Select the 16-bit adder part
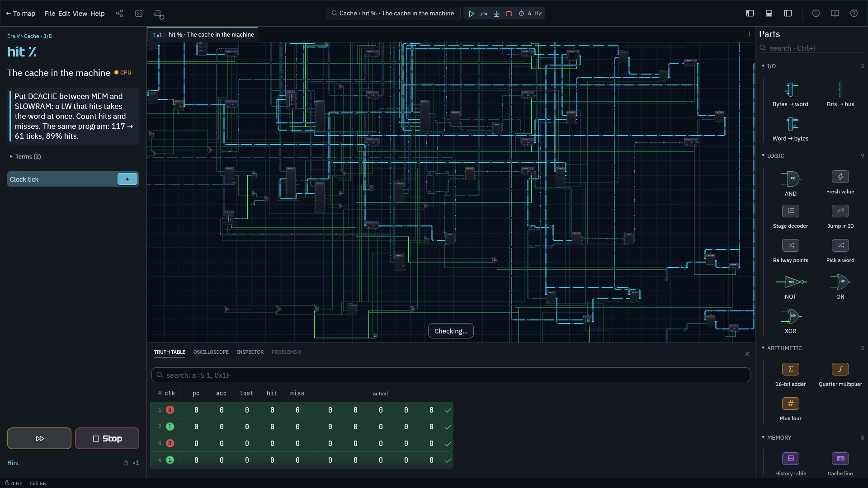 [790, 375]
